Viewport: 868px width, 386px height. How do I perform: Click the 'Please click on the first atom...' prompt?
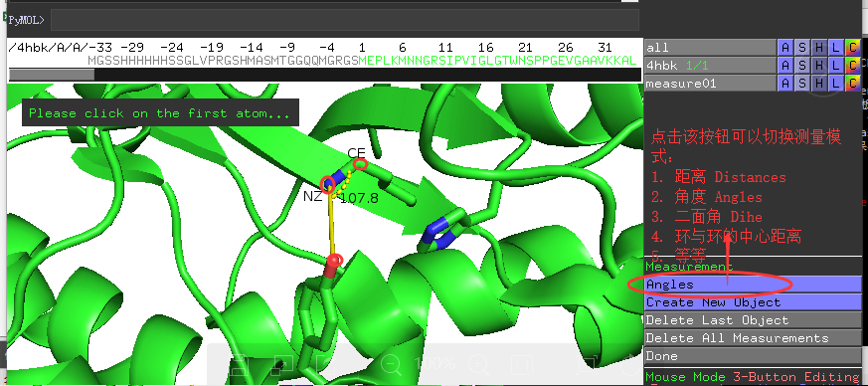click(x=159, y=113)
